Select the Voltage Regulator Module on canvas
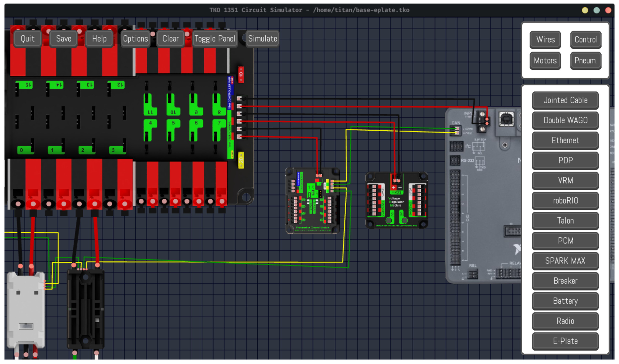This screenshot has height=364, width=619. coord(397,201)
